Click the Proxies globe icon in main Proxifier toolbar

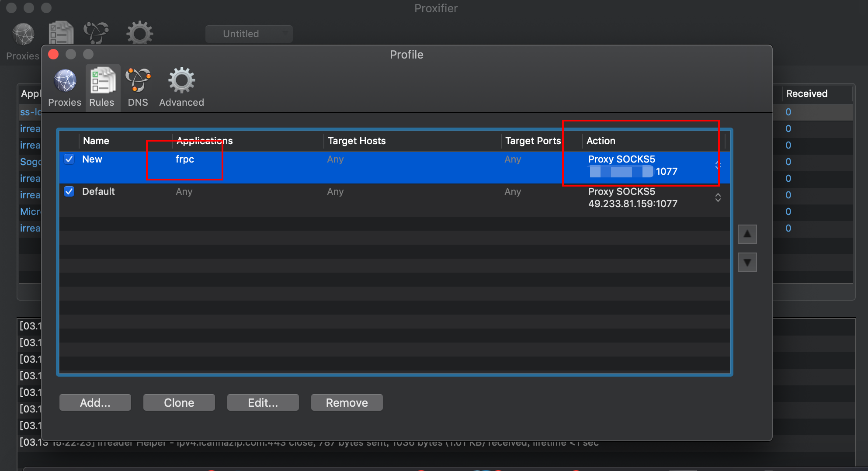point(23,34)
